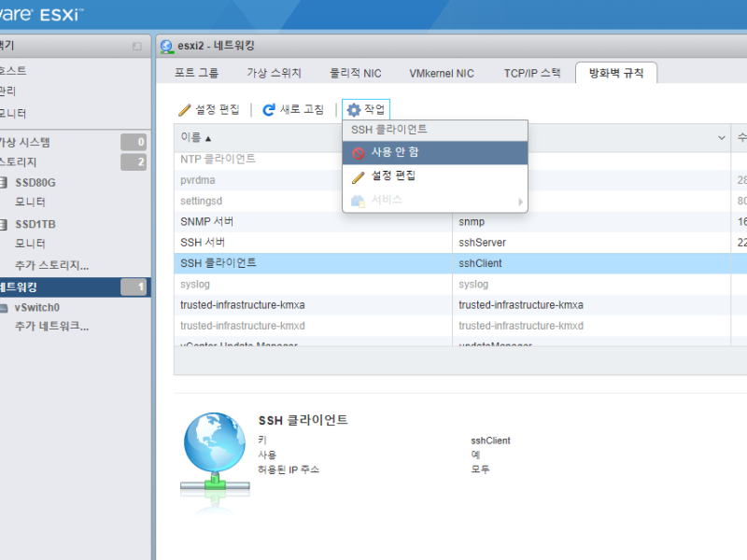Open the 물리적 NIC tab

[356, 73]
